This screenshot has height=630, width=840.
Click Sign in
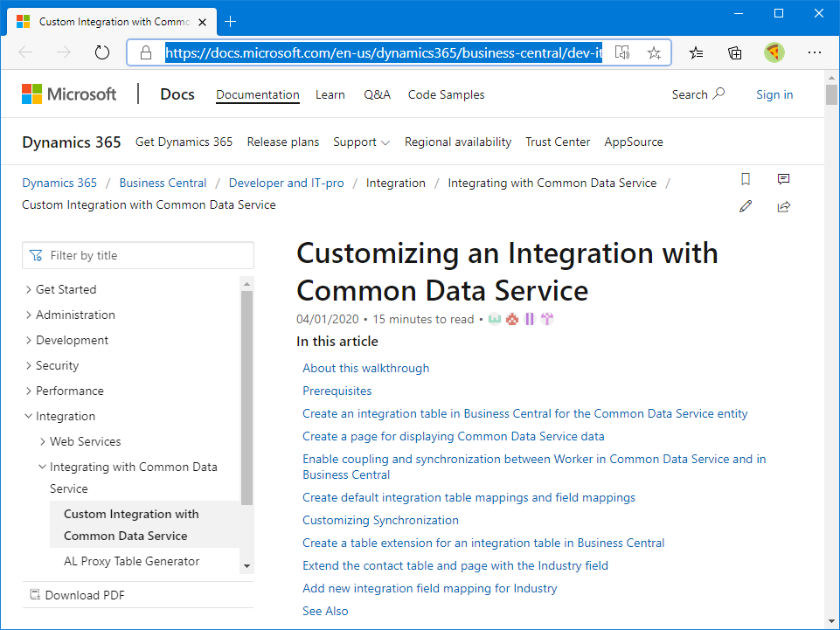[774, 95]
